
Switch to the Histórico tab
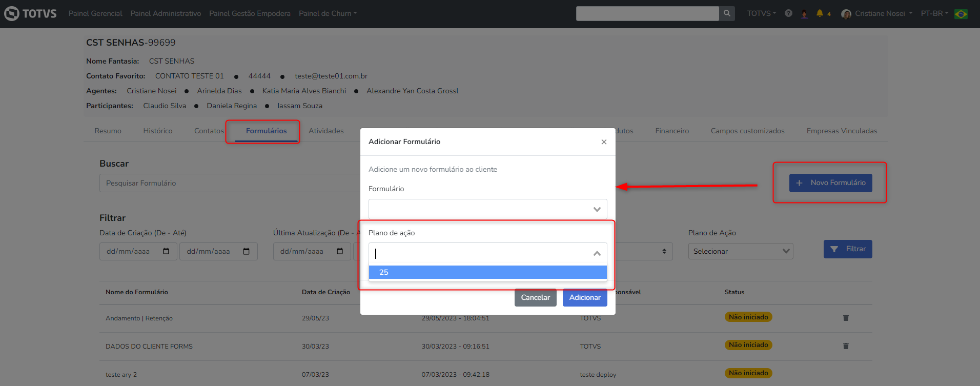[x=158, y=131]
